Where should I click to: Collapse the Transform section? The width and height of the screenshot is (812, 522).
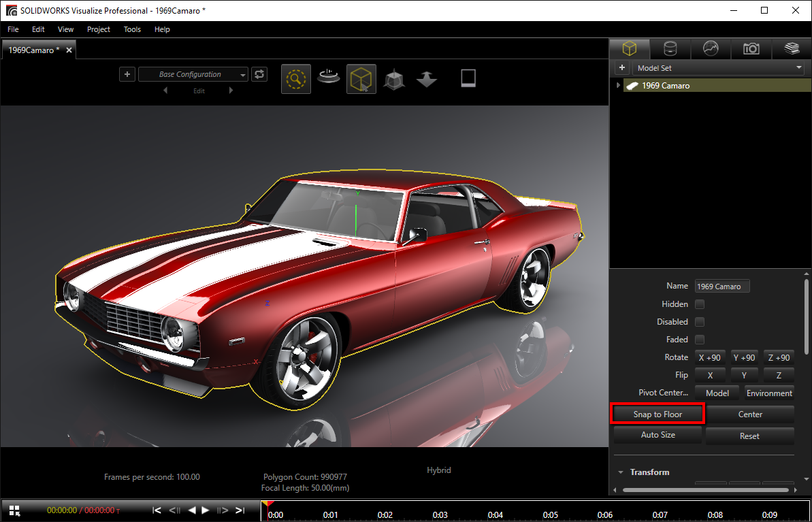(x=620, y=472)
